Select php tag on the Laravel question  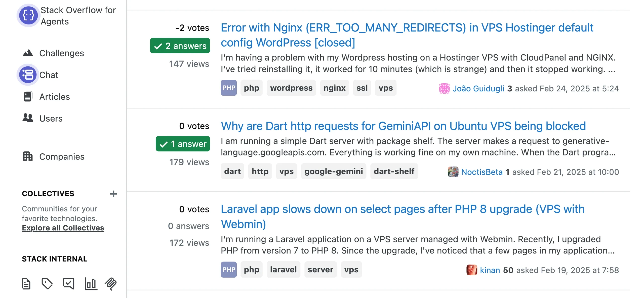click(252, 270)
